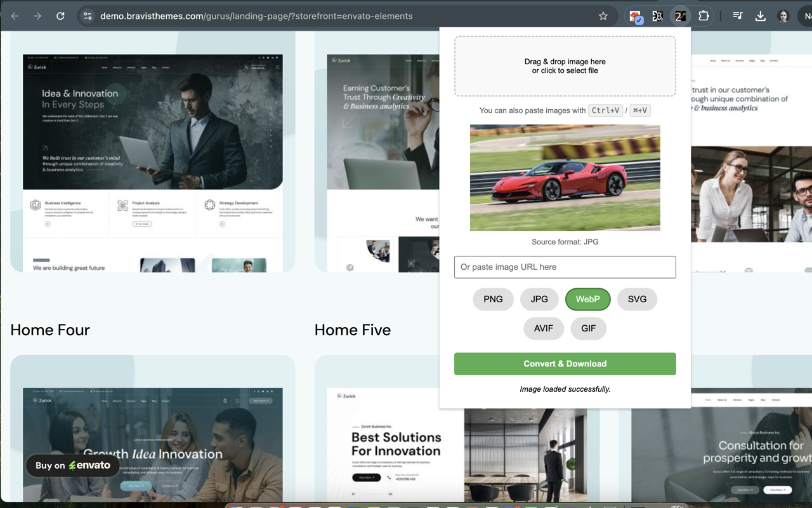
Task: Open the site information icon in address bar
Action: tap(88, 16)
